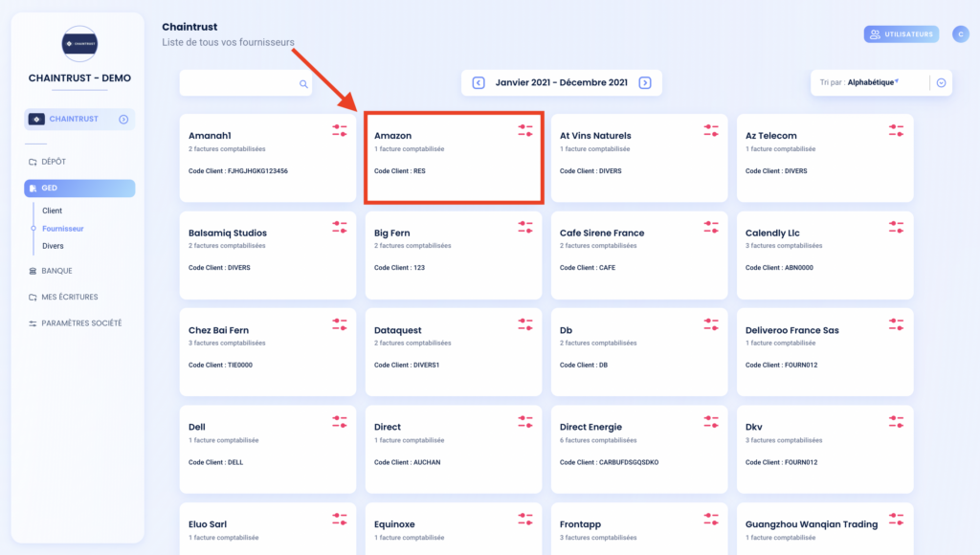Open settings icon on Balsamiq Studios card
Image resolution: width=980 pixels, height=555 pixels.
(x=340, y=228)
